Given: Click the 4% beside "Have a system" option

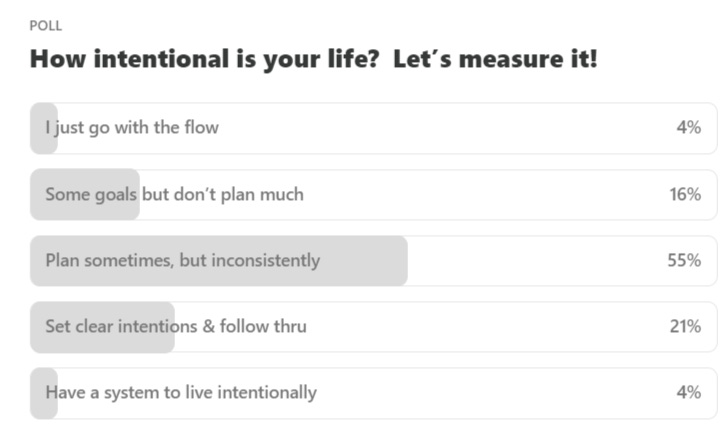Looking at the screenshot, I should coord(689,393).
